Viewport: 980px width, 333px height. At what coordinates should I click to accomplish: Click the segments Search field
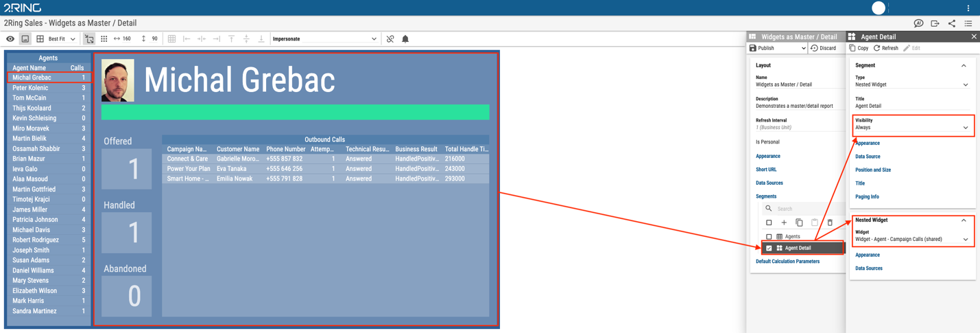pos(802,209)
